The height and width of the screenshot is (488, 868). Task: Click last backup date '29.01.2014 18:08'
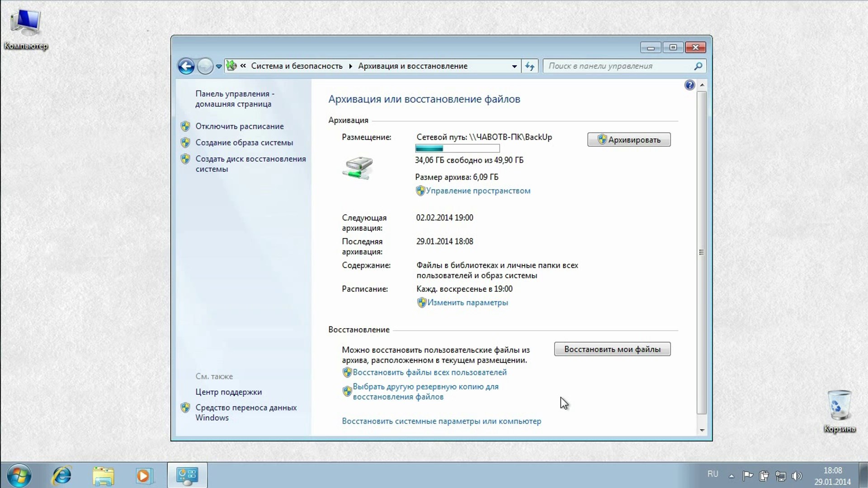(445, 241)
